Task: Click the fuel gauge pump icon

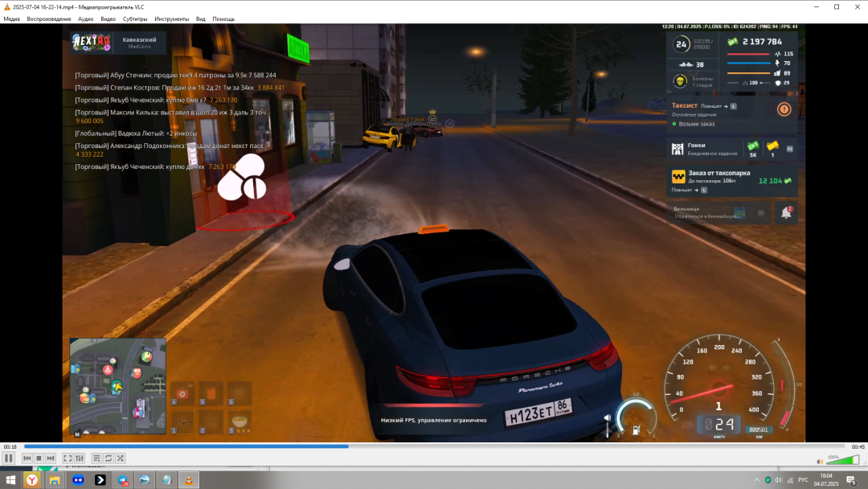Action: coord(636,429)
